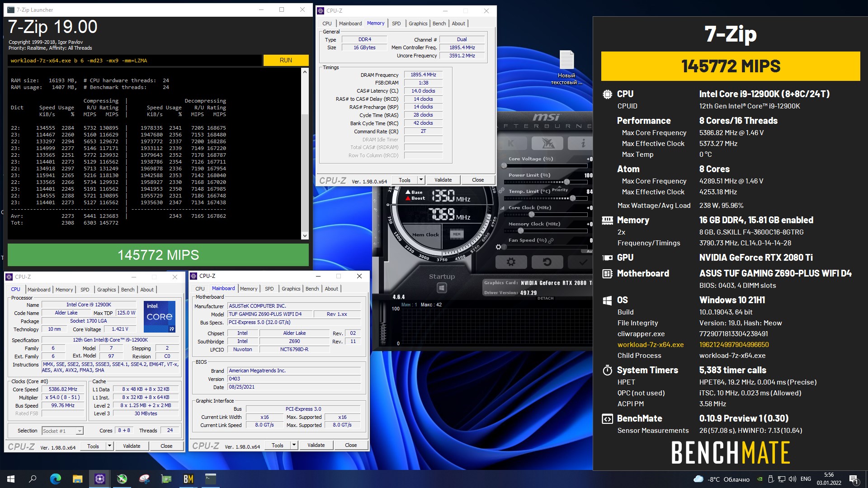Click the 7-Zip command line input field
Image resolution: width=868 pixels, height=488 pixels.
pos(135,61)
